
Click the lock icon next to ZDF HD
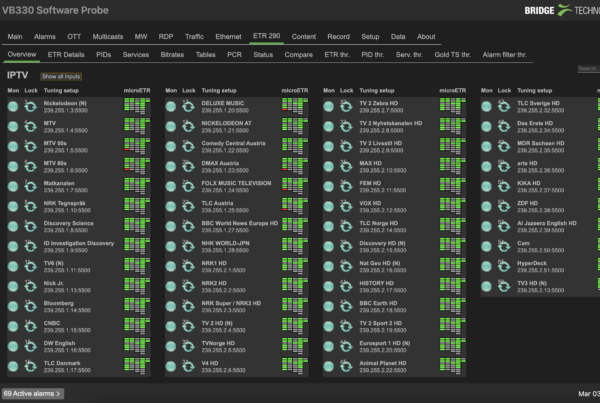pos(504,206)
